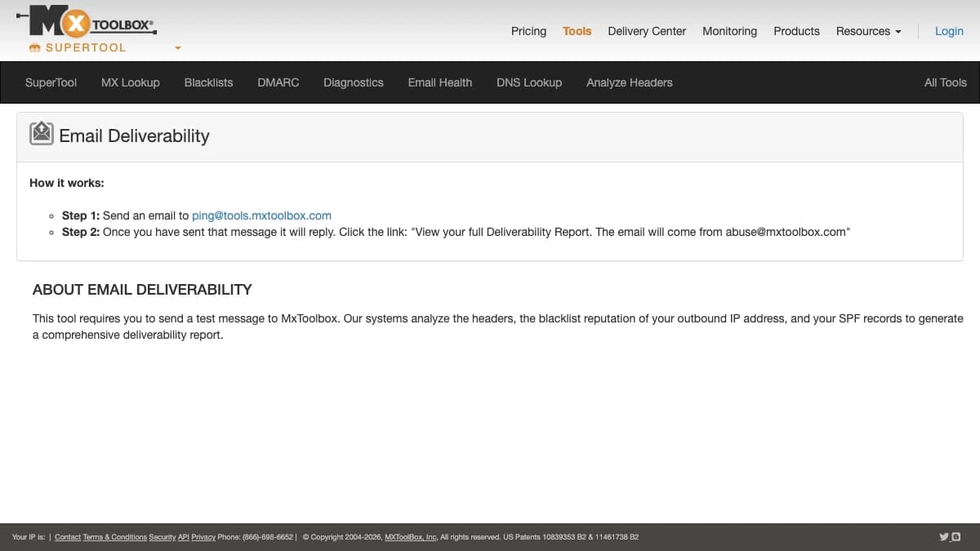This screenshot has height=551, width=980.
Task: Click the SUPERTOOL label under the logo
Action: (x=86, y=48)
